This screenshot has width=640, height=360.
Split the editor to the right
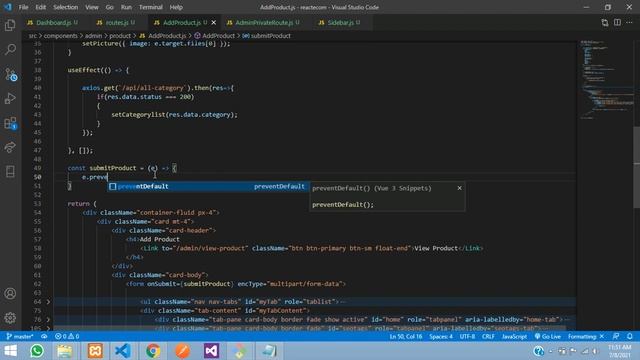coord(617,22)
